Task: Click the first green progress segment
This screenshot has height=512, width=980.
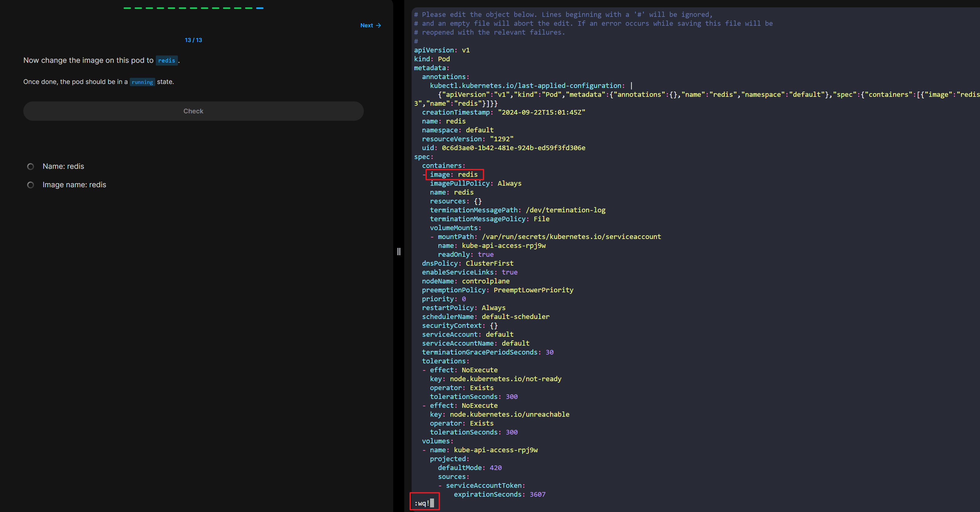Action: [x=127, y=8]
